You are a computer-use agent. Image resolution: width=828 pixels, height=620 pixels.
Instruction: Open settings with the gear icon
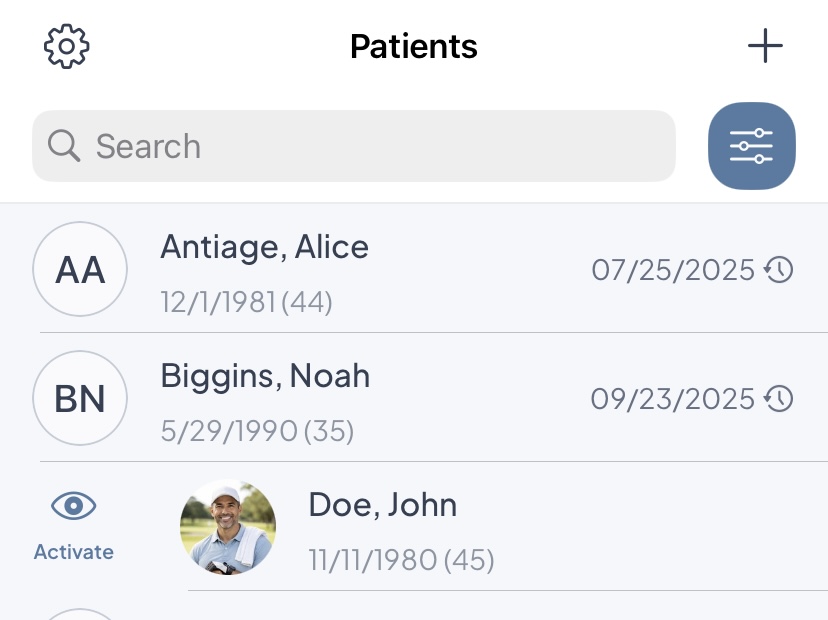[67, 46]
